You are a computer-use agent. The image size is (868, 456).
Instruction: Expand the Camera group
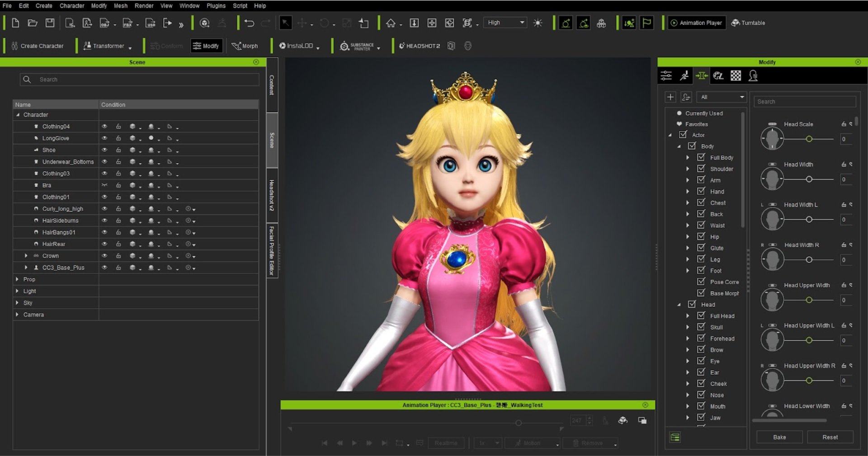pos(17,315)
